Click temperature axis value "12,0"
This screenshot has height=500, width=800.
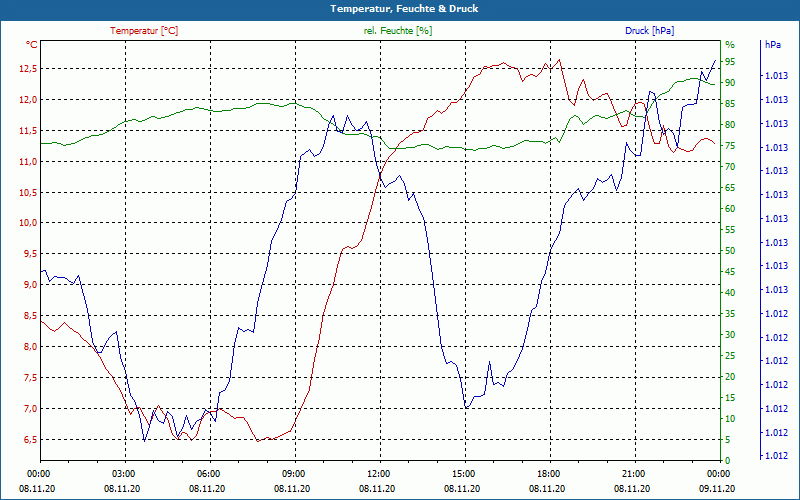pos(29,99)
